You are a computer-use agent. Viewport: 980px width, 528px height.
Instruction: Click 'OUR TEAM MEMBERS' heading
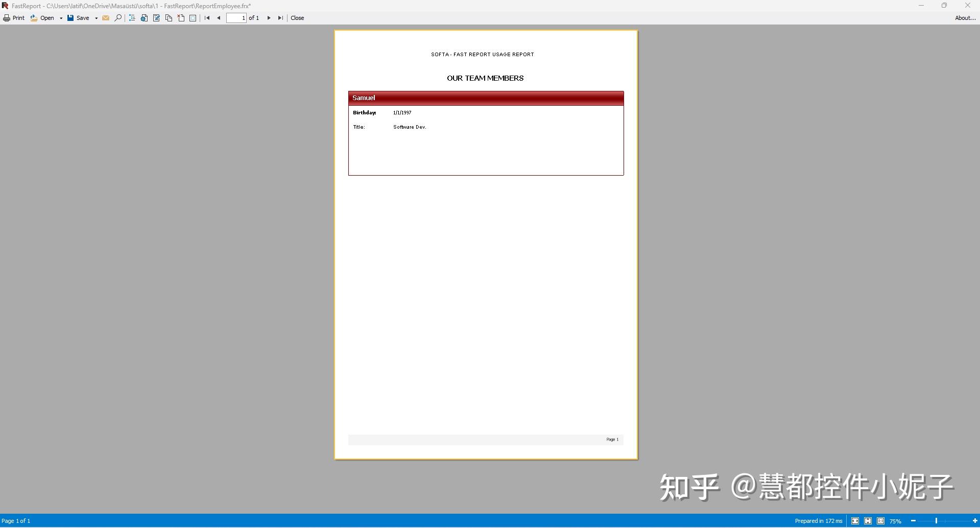pyautogui.click(x=485, y=78)
